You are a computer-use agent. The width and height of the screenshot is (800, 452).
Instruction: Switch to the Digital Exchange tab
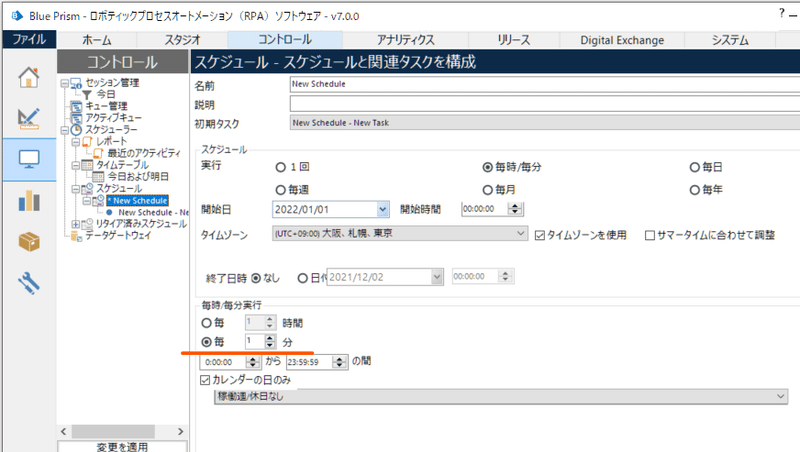coord(622,40)
